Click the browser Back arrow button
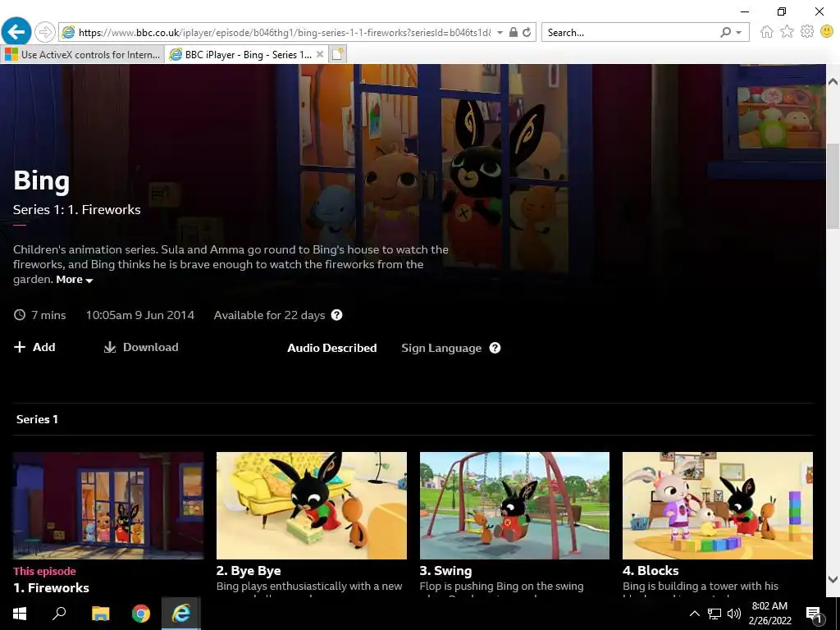 pos(16,32)
